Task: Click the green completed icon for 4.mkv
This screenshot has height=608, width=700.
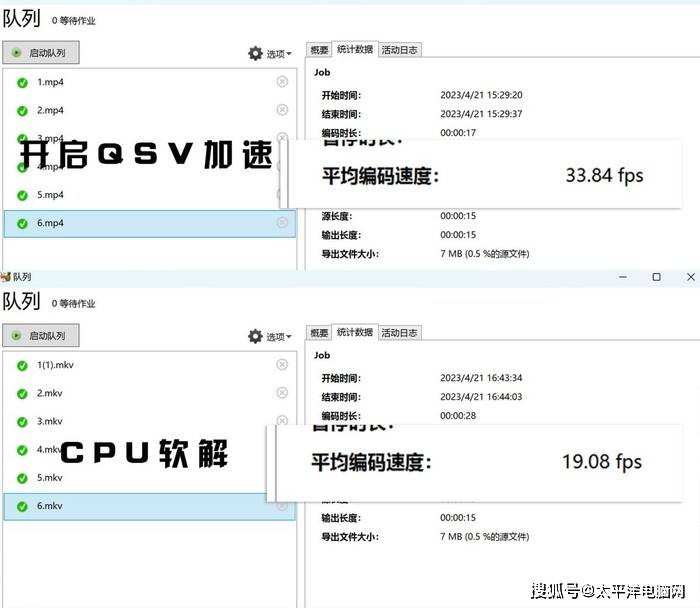Action: [x=22, y=450]
